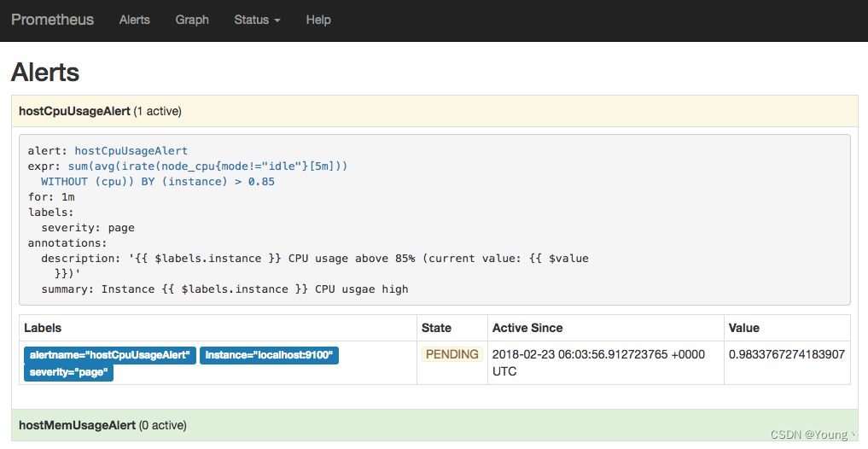The image size is (868, 449).
Task: Click the Alerts page heading
Action: [45, 72]
